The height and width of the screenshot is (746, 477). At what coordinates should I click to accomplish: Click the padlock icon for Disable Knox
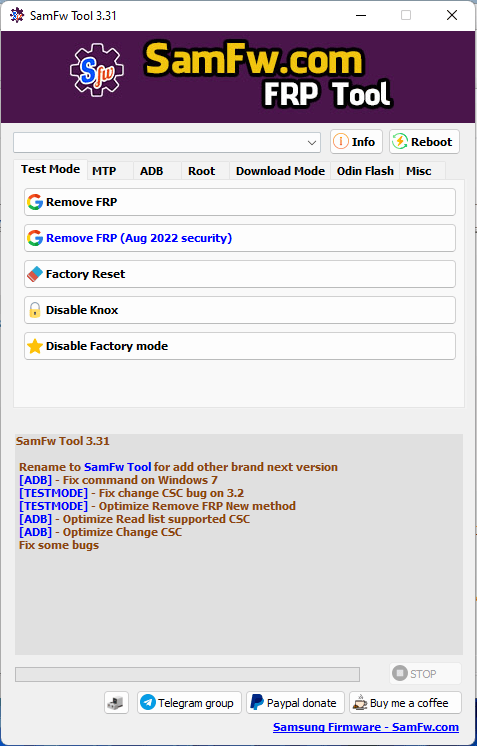click(35, 310)
